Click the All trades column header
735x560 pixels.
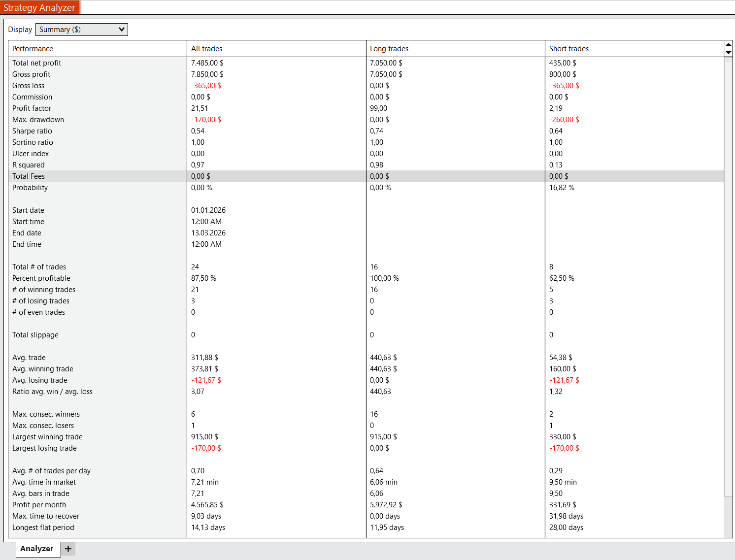coord(206,49)
